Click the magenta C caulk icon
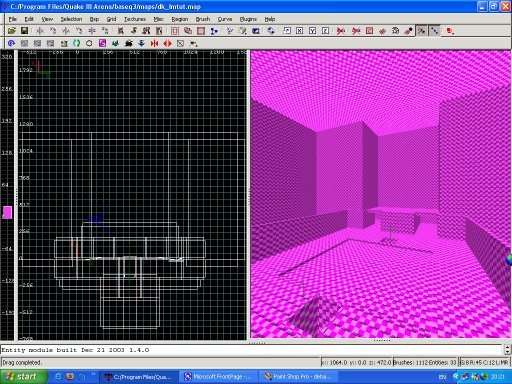Viewport: 512px width, 384px height. pos(102,43)
